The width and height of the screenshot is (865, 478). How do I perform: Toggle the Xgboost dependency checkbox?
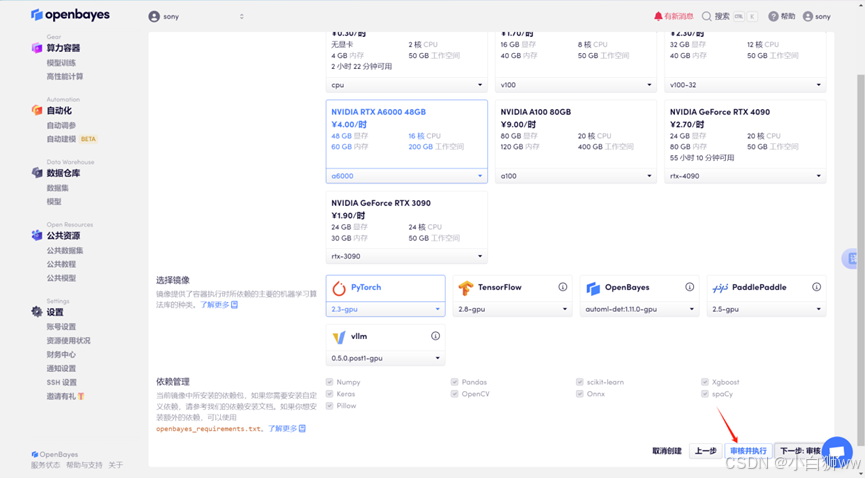click(705, 382)
